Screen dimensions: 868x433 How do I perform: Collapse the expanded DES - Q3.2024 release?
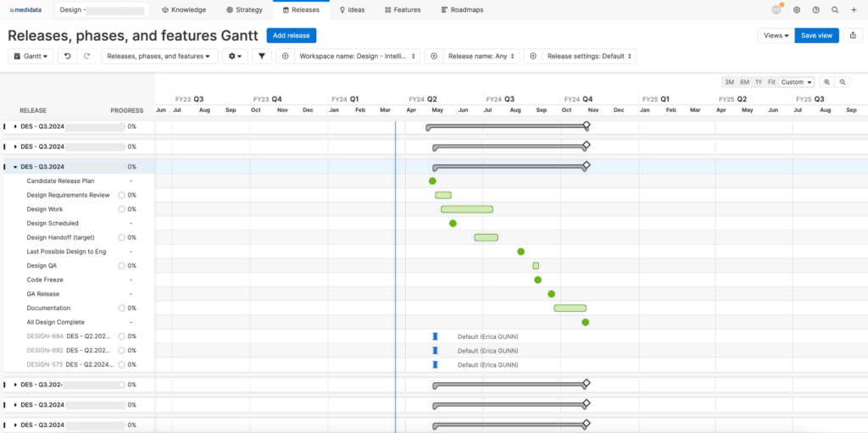click(x=15, y=167)
